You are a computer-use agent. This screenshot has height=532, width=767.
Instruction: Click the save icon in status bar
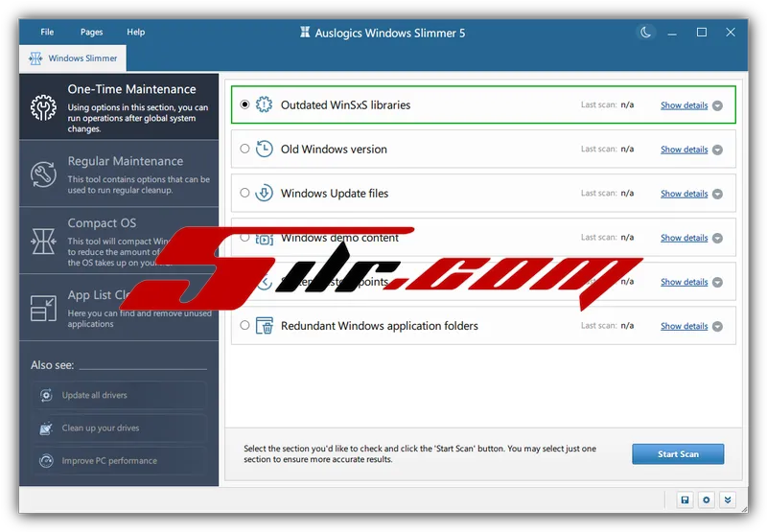click(685, 499)
